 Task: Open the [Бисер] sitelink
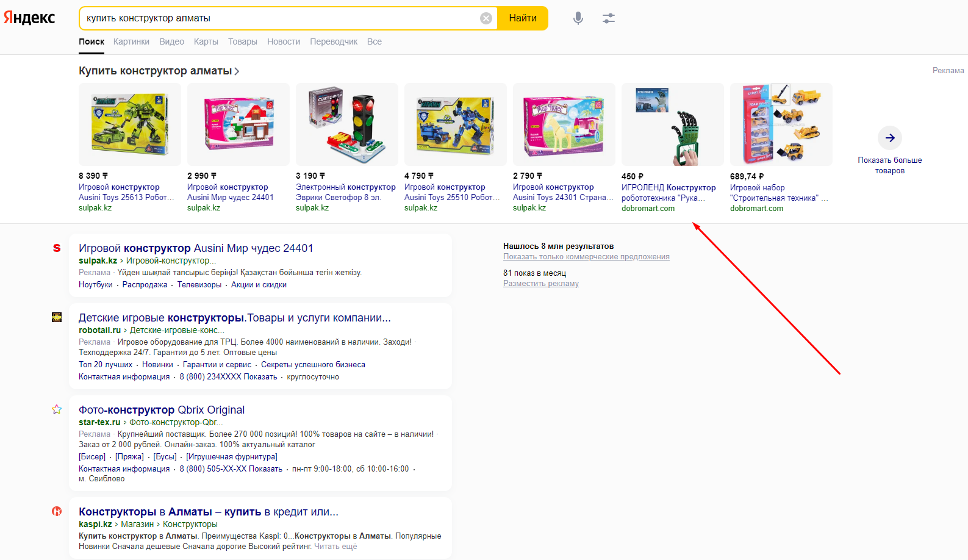pyautogui.click(x=92, y=457)
